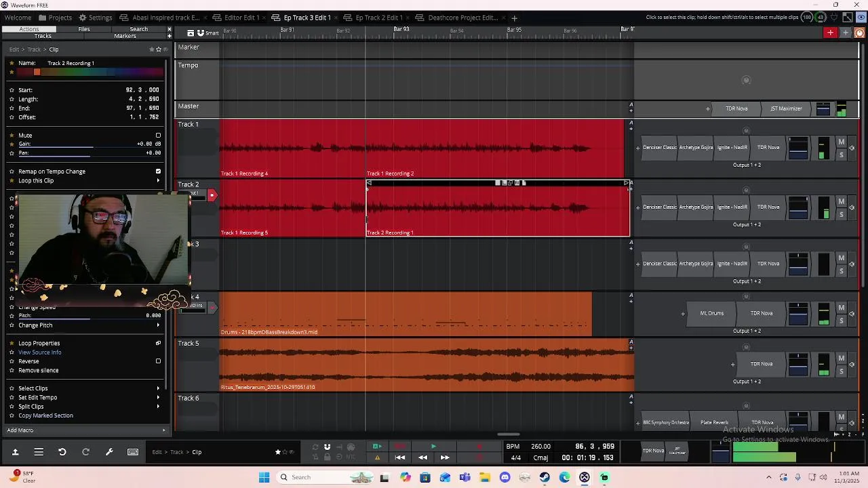This screenshot has width=868, height=488.
Task: Open Windows Start menu
Action: coord(264,477)
